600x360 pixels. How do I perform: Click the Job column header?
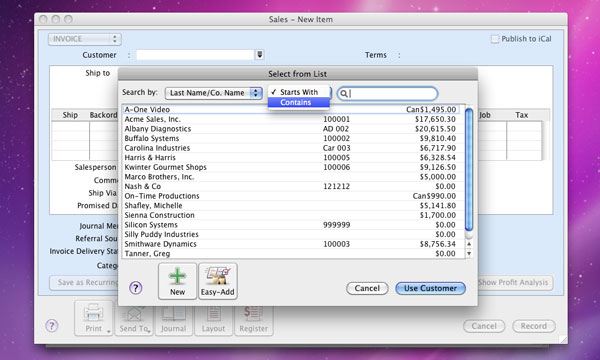coord(485,115)
